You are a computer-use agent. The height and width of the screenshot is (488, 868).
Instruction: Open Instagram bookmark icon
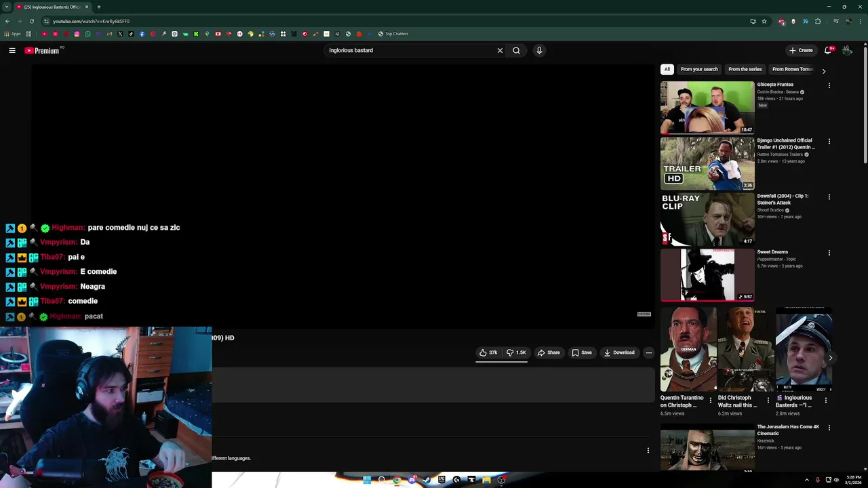(77, 34)
